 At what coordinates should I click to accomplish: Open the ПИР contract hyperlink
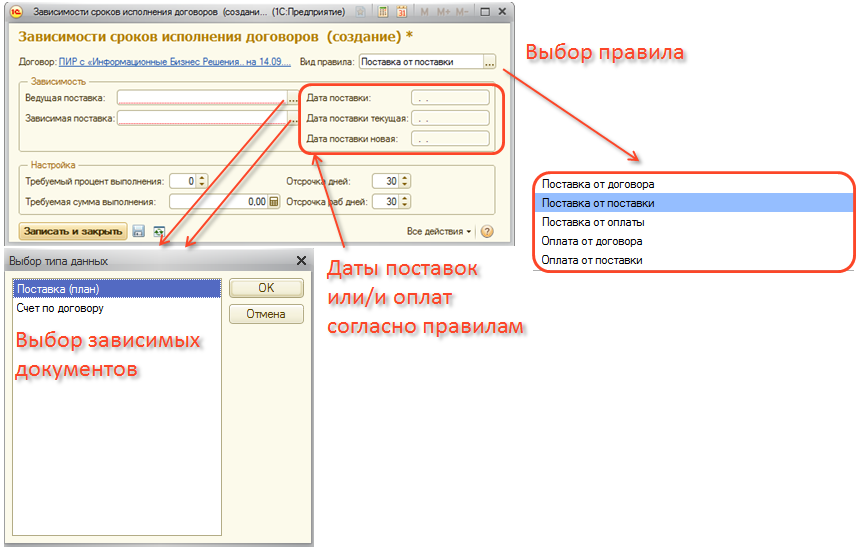click(x=174, y=62)
